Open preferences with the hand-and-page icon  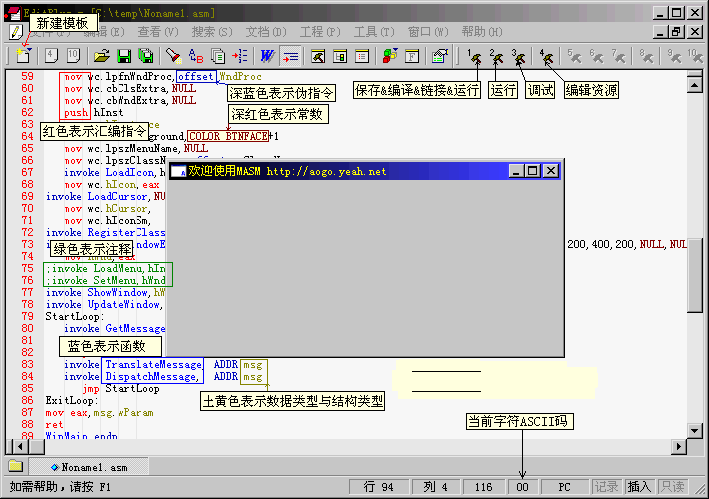coord(440,56)
